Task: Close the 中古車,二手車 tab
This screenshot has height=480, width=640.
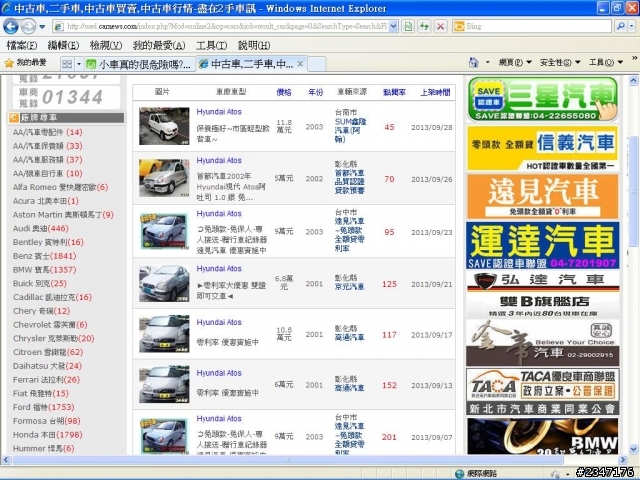Action: pos(300,64)
